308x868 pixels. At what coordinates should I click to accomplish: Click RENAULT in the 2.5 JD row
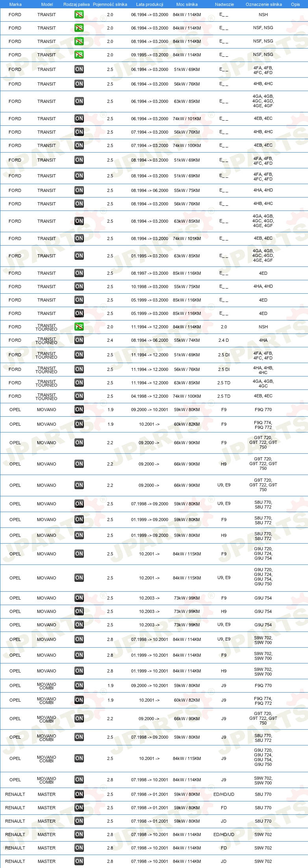point(15,821)
